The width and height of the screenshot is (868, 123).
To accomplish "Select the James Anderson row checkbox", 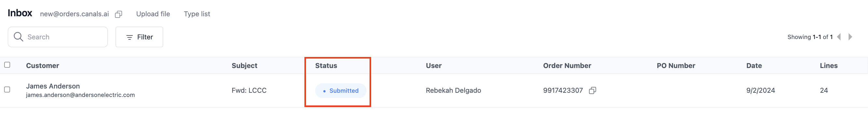I will coord(7,89).
